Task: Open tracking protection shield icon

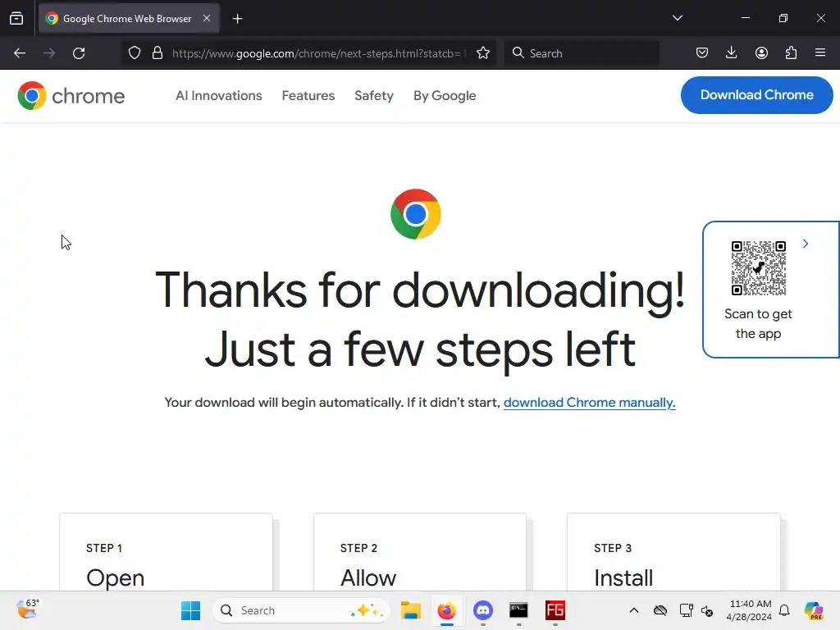Action: click(135, 53)
